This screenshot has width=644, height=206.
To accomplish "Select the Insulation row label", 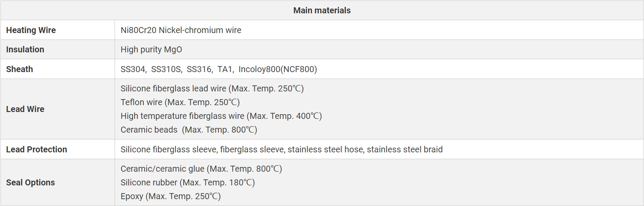I will 25,49.
